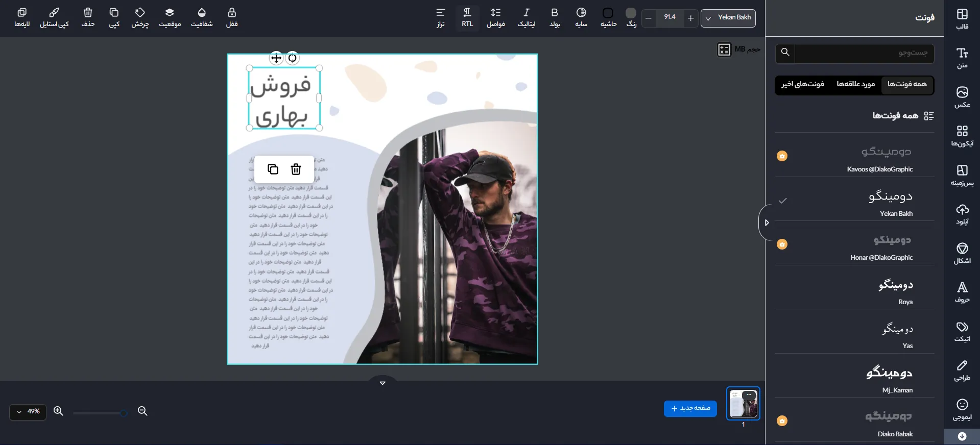Open the متن text sidebar panel
Image resolution: width=980 pixels, height=445 pixels.
coord(962,58)
